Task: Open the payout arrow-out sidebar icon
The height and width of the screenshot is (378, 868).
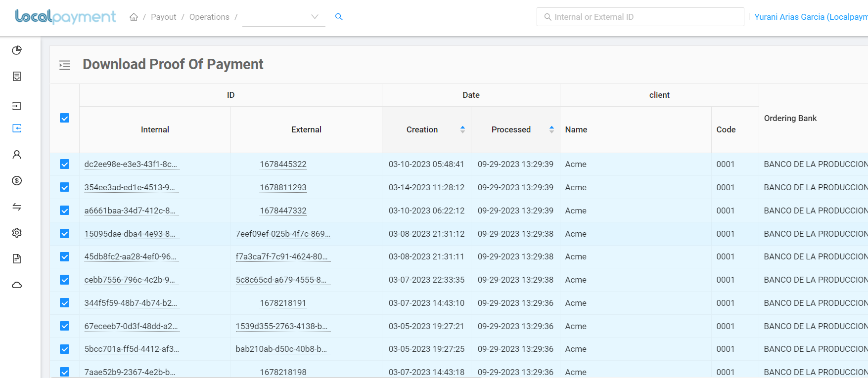Action: point(17,128)
